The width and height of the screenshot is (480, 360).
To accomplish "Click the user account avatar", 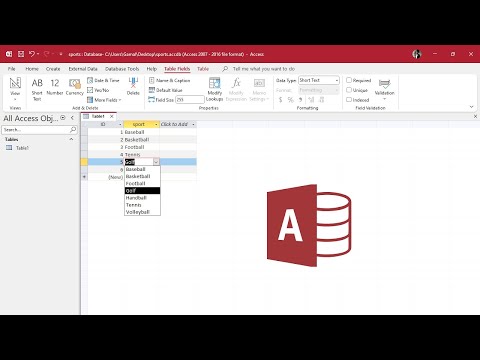I will pyautogui.click(x=417, y=54).
